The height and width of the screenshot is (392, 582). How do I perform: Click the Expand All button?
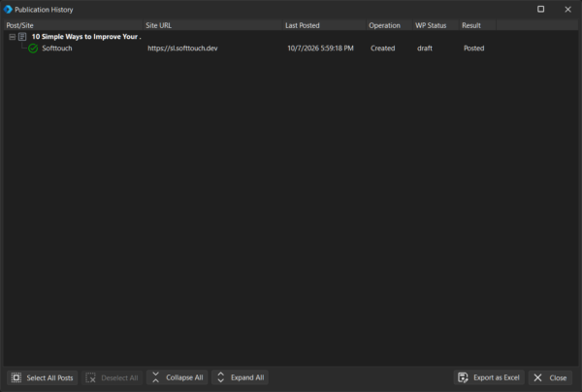pyautogui.click(x=241, y=377)
